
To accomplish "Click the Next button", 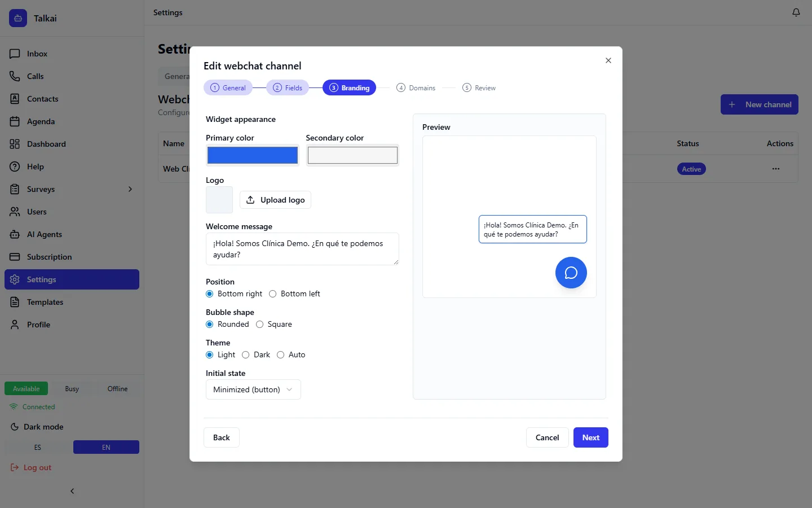I will click(x=591, y=437).
